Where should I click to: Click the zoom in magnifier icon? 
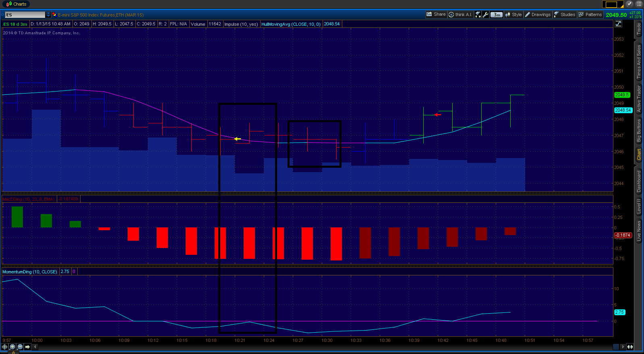(12, 347)
